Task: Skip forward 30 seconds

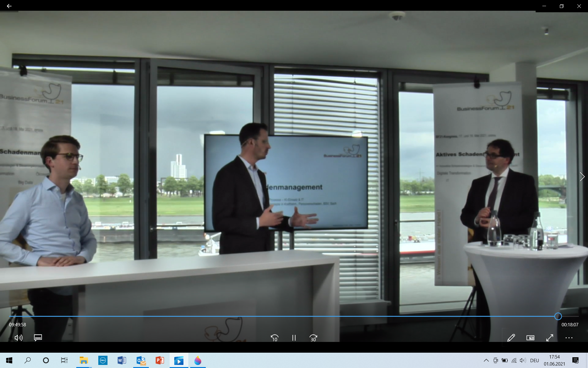Action: 313,338
